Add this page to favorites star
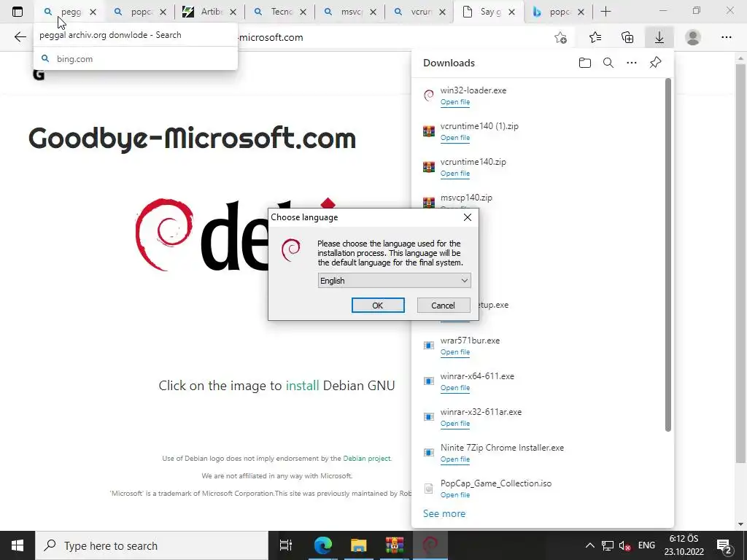 [561, 37]
